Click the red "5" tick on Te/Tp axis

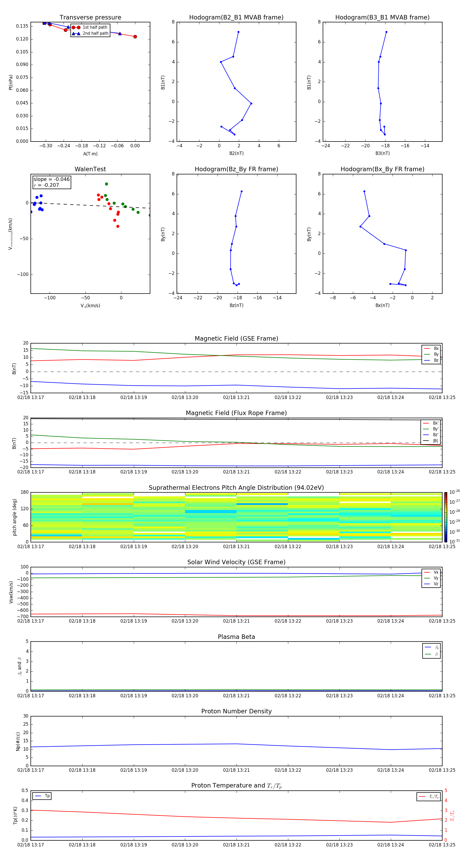(446, 790)
